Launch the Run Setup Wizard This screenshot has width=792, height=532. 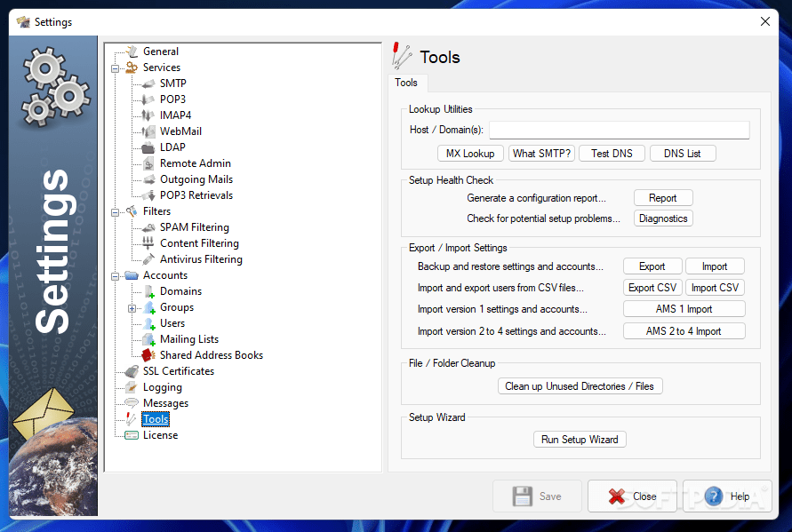point(580,439)
